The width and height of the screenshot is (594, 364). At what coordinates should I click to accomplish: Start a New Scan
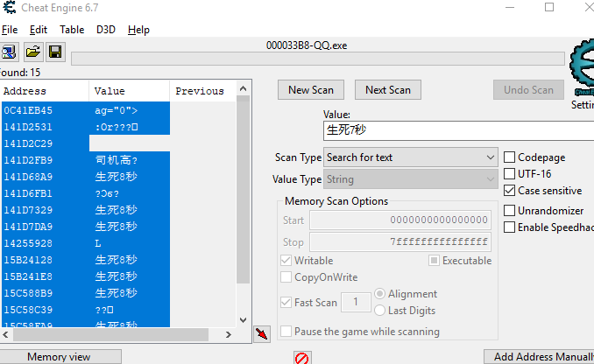[311, 89]
